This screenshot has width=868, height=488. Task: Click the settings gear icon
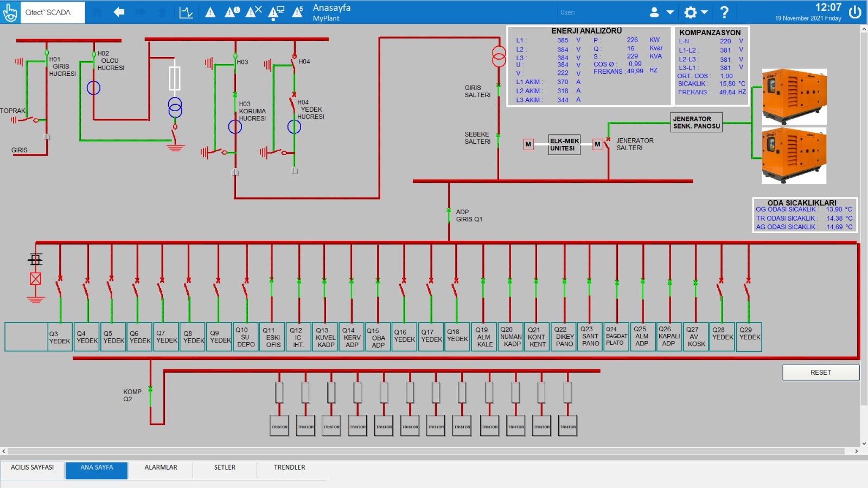pos(690,12)
